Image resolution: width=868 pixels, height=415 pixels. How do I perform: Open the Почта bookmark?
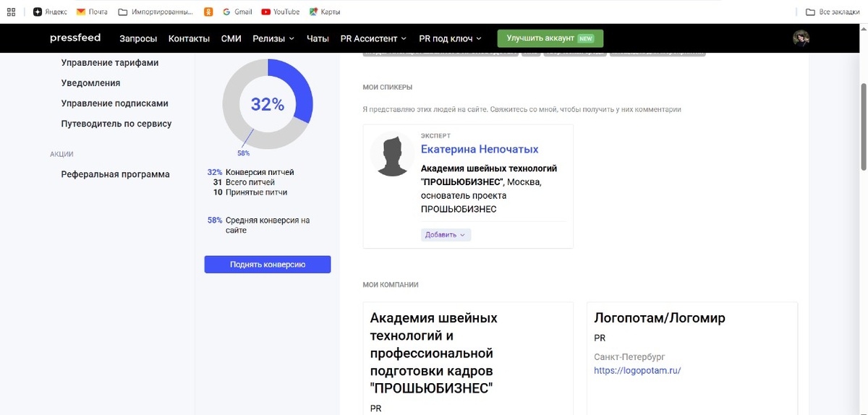92,12
